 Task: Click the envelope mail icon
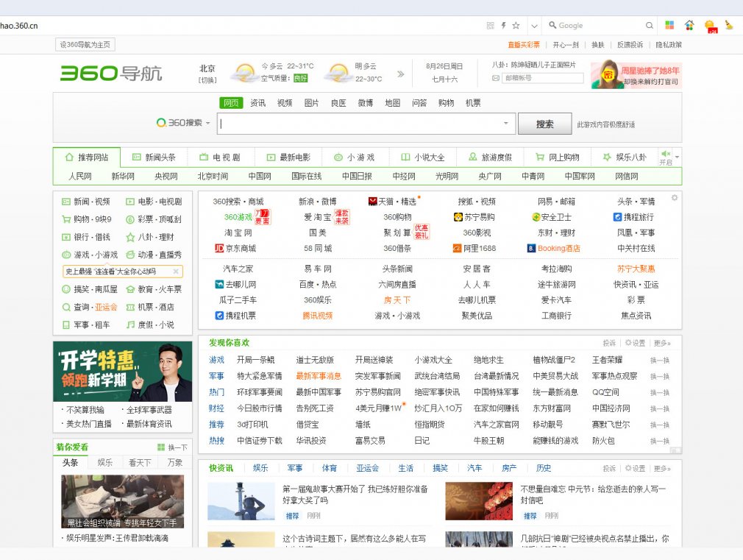pos(496,78)
